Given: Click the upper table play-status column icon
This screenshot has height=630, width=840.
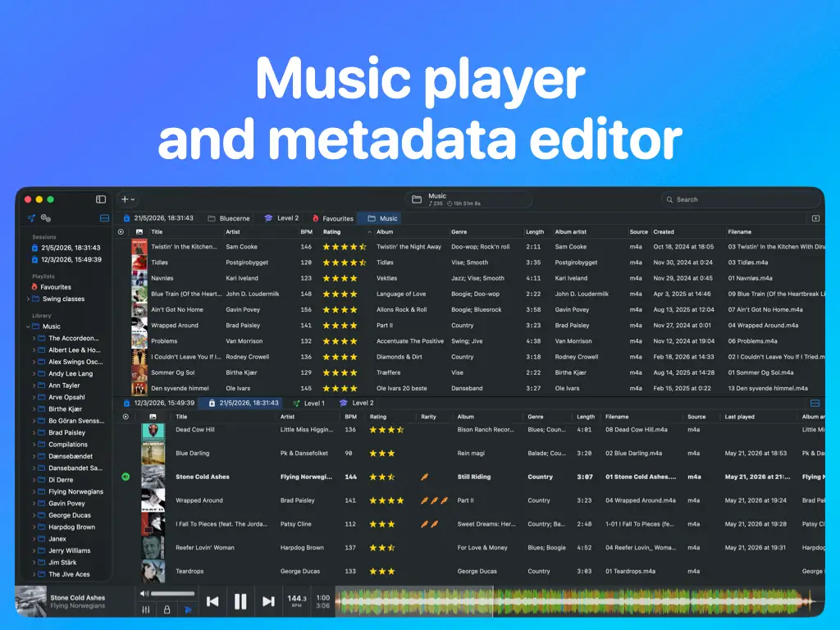Looking at the screenshot, I should [121, 232].
